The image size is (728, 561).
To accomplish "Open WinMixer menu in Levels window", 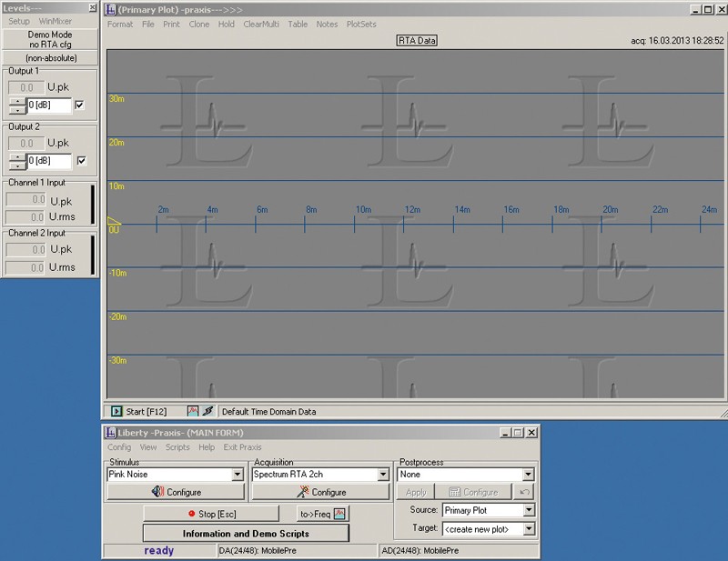I will (x=56, y=21).
